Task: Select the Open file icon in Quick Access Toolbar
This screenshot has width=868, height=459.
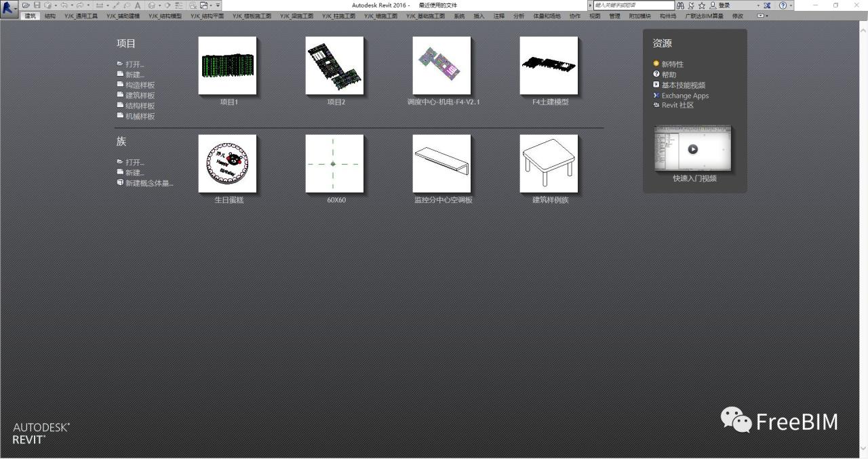Action: [x=27, y=5]
